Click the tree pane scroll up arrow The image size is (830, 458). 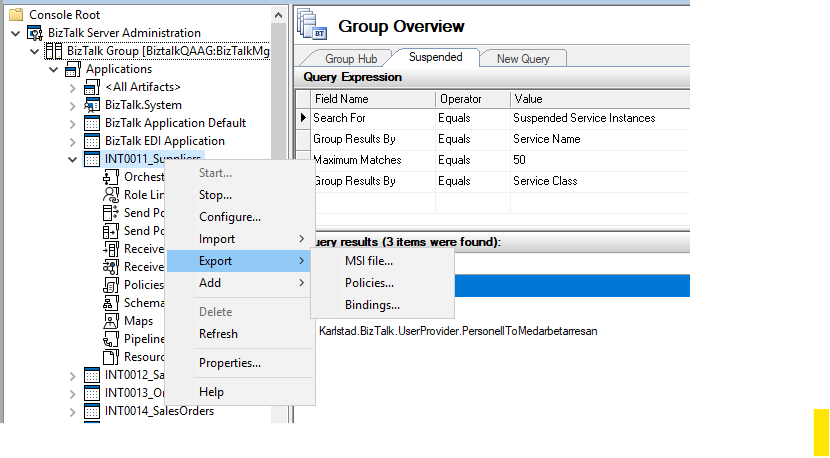pyautogui.click(x=278, y=15)
